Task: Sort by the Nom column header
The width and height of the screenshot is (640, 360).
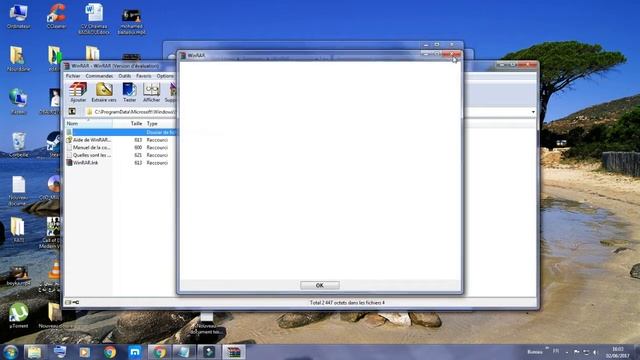Action: (89, 123)
